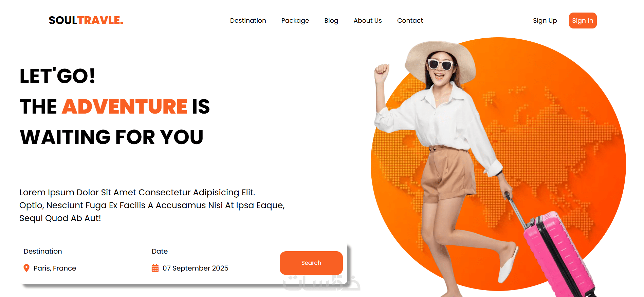The height and width of the screenshot is (297, 644).
Task: Visit the About Us page
Action: (368, 20)
